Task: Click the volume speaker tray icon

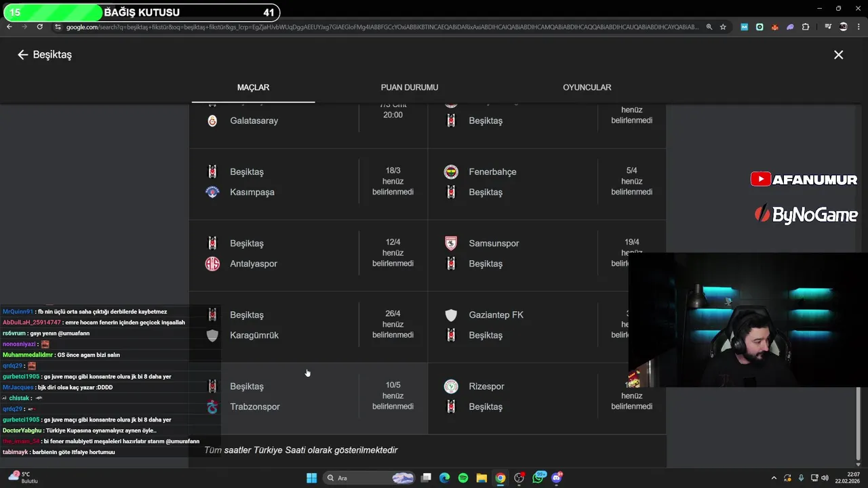Action: 825,478
